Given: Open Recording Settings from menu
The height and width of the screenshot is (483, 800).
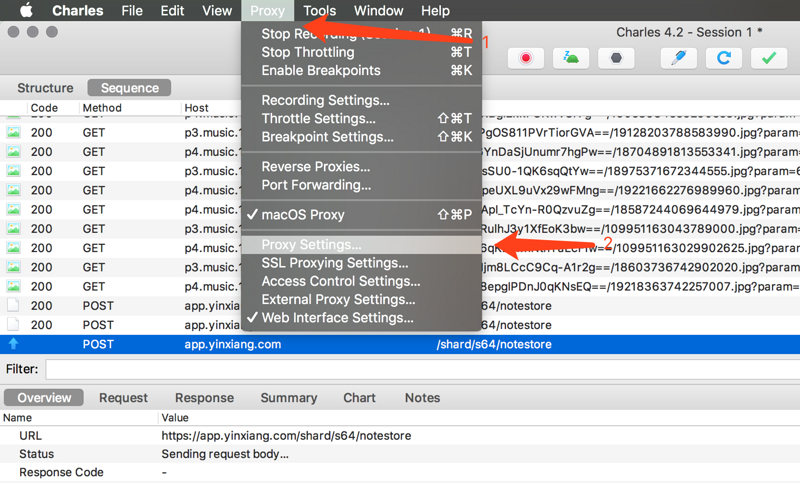Looking at the screenshot, I should pyautogui.click(x=361, y=100).
